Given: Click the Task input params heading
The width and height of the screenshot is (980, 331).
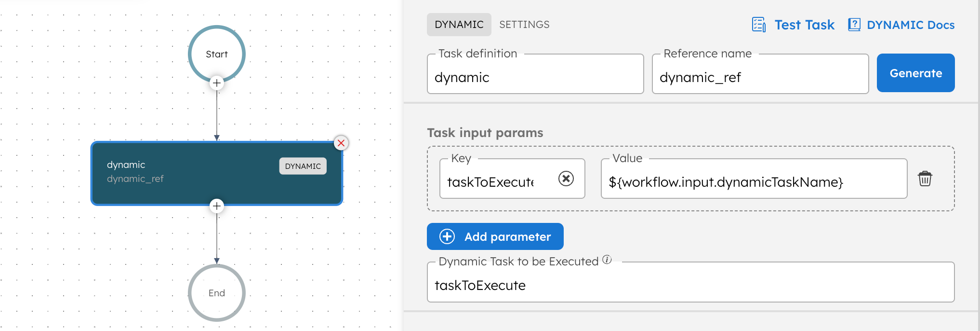Looking at the screenshot, I should 485,133.
